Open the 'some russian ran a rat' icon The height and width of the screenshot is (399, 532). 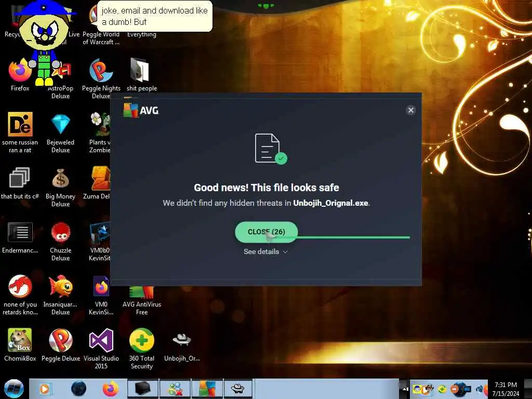pyautogui.click(x=20, y=132)
